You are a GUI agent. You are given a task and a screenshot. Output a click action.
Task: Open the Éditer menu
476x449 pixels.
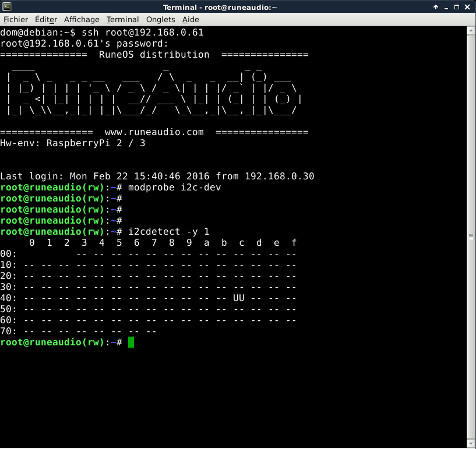point(46,19)
